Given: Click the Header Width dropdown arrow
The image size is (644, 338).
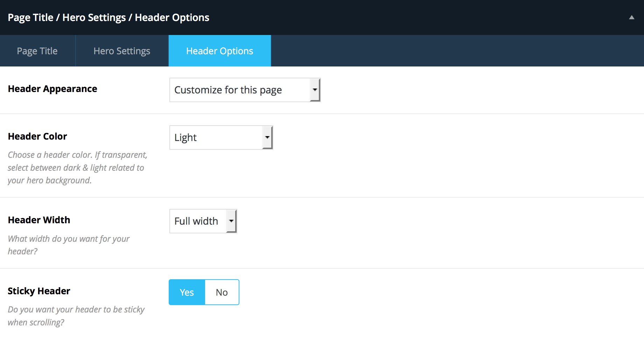Looking at the screenshot, I should [x=231, y=221].
